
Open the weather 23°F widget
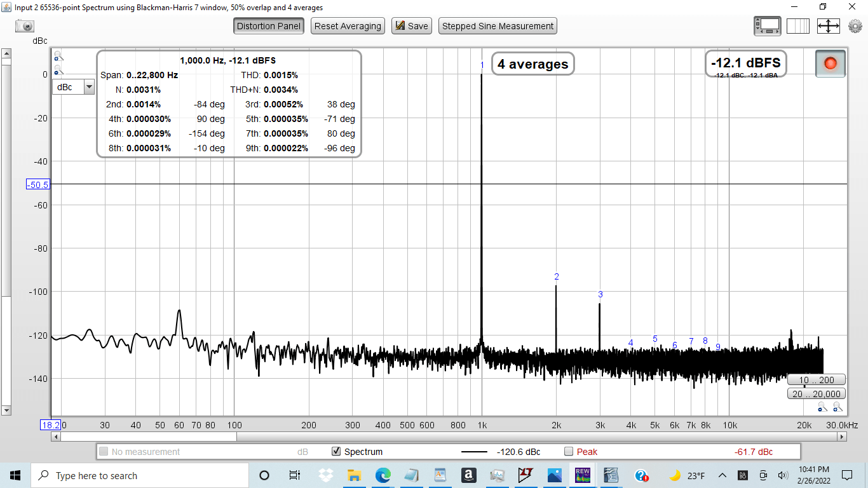(x=687, y=475)
